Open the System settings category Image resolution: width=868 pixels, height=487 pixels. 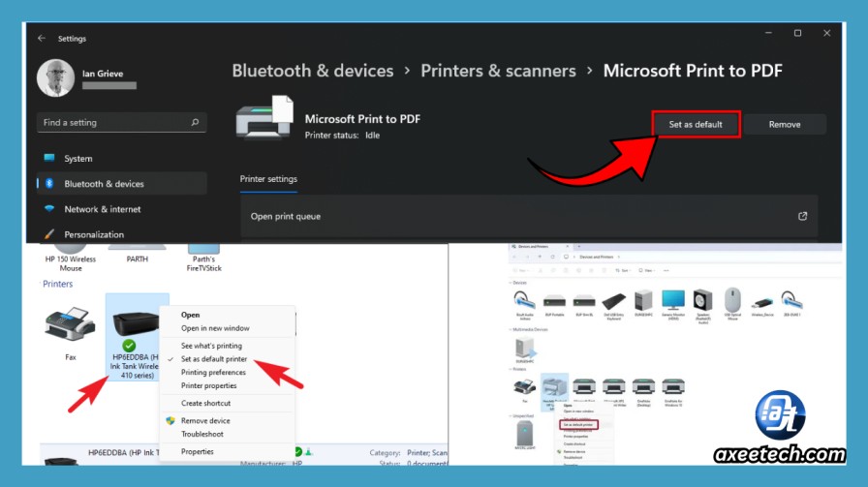pos(121,158)
